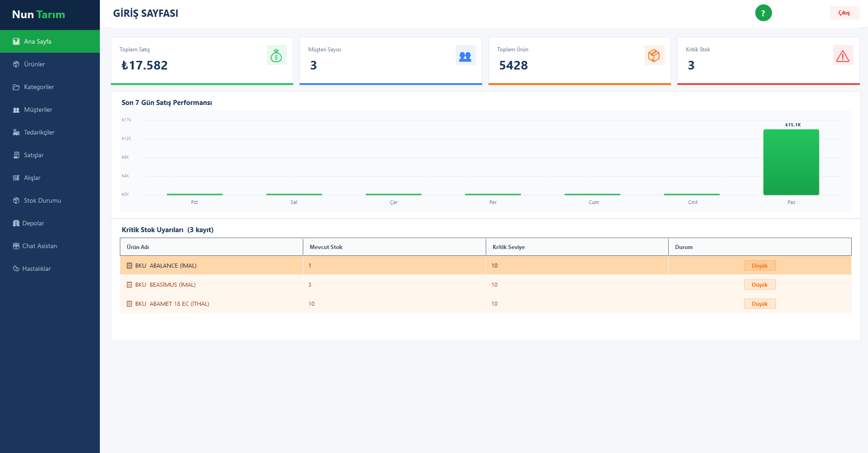This screenshot has width=868, height=453.
Task: Open the Müşteriler sidebar page
Action: click(38, 110)
